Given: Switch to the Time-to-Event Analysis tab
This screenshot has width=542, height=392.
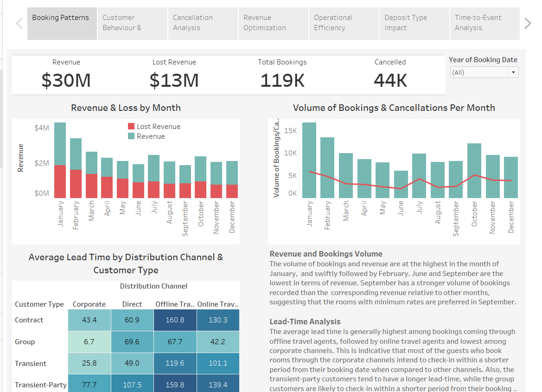Looking at the screenshot, I should 485,23.
